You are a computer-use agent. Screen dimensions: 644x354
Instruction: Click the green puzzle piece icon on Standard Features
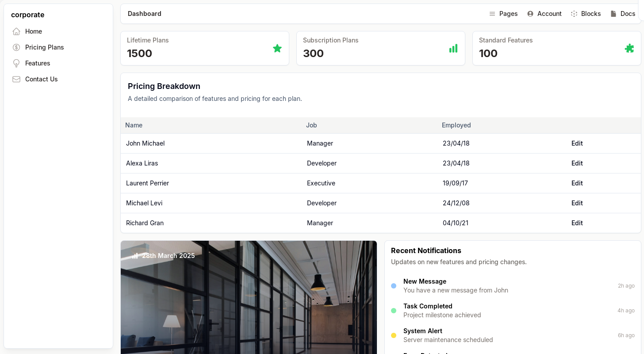(629, 48)
